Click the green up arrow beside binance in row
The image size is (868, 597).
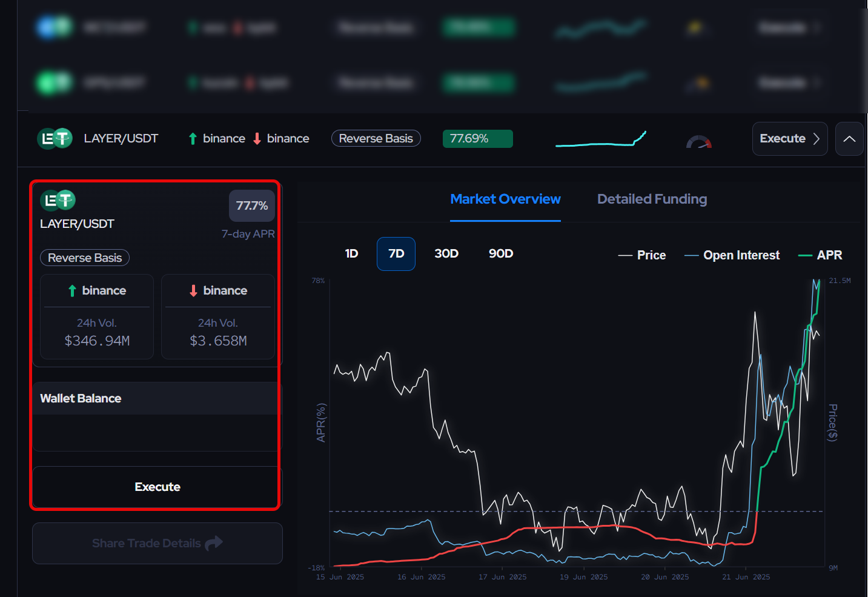[x=193, y=139]
